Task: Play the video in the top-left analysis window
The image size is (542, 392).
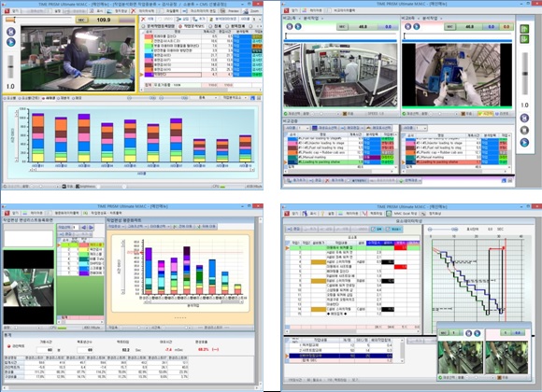Action: [11, 42]
